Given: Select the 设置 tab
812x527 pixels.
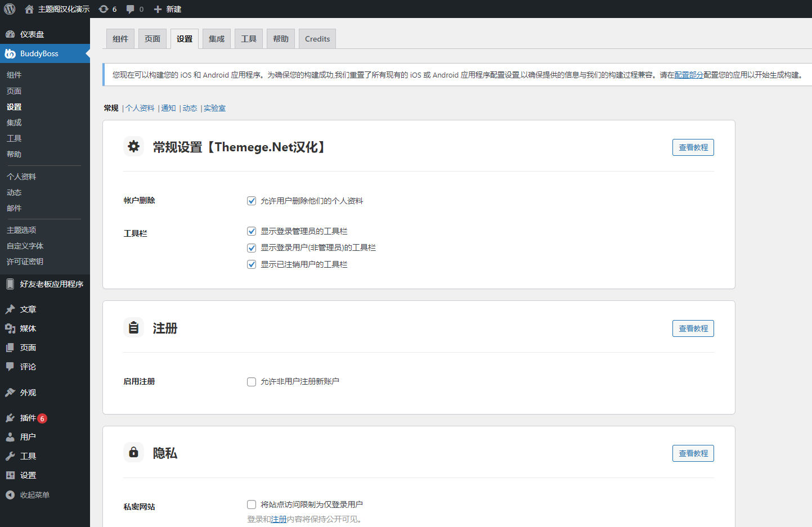Looking at the screenshot, I should 185,39.
